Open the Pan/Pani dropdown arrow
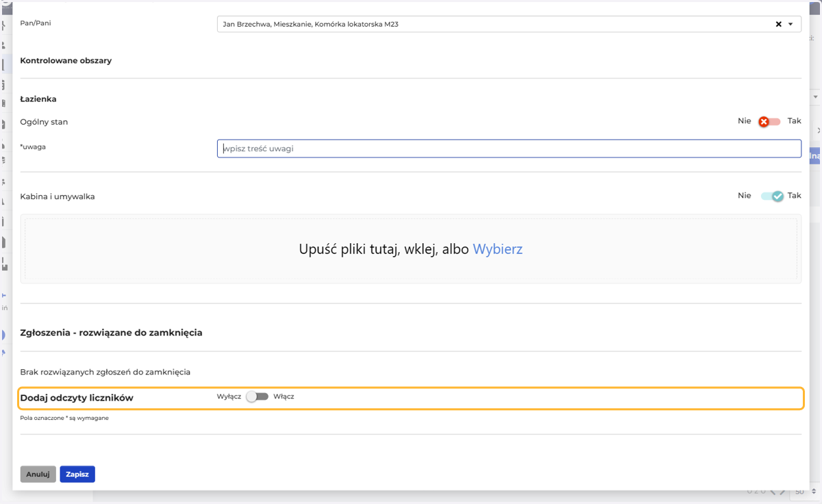The image size is (822, 504). [791, 24]
